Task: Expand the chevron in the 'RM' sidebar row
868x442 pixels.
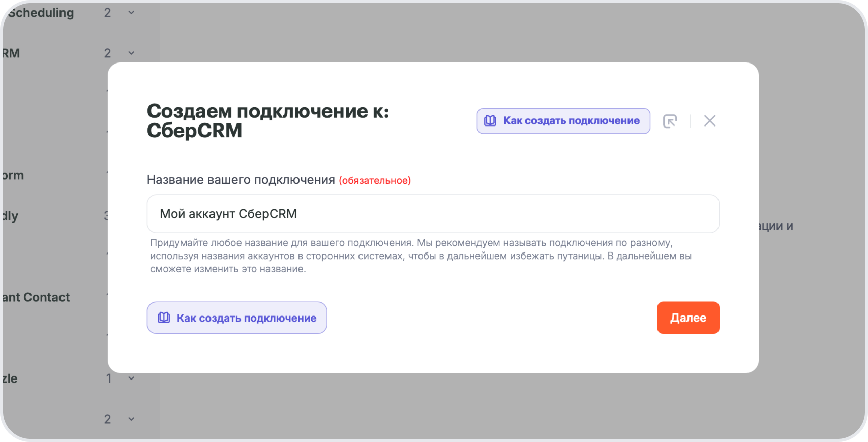Action: pos(131,53)
